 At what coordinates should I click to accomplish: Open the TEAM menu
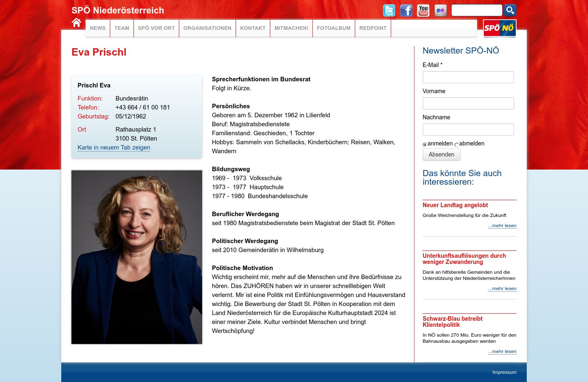click(122, 28)
